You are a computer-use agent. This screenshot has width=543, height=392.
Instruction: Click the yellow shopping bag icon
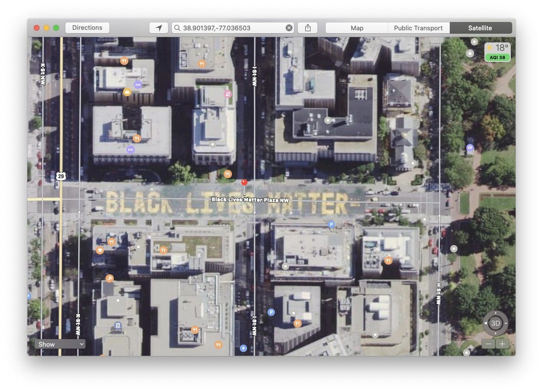pos(127,92)
